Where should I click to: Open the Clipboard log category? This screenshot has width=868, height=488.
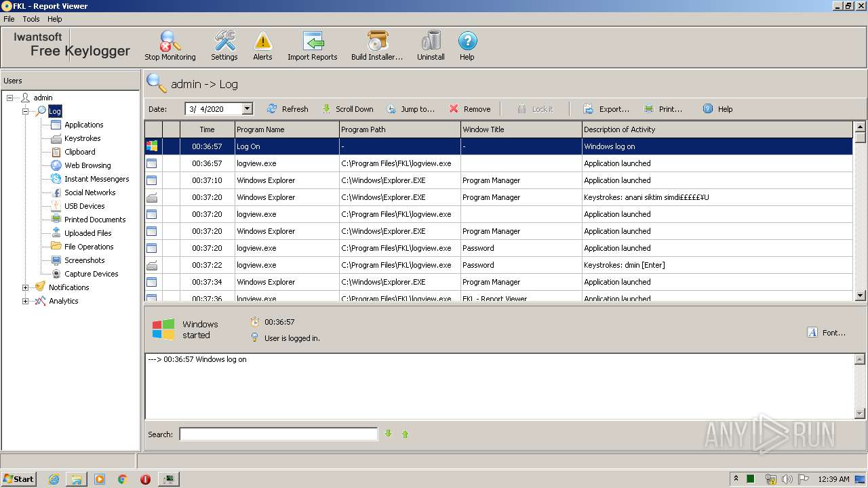tap(79, 152)
